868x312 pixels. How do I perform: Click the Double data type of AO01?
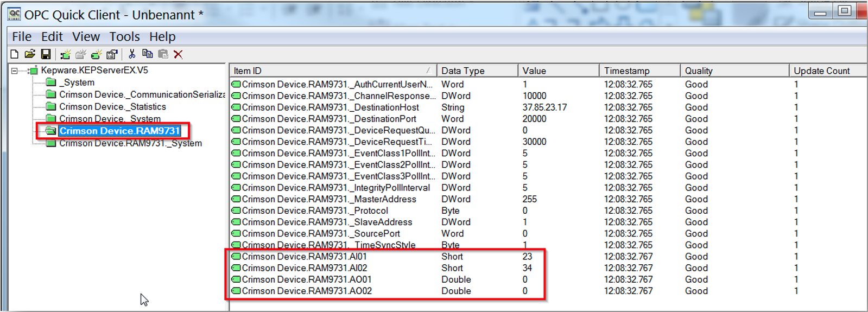456,279
